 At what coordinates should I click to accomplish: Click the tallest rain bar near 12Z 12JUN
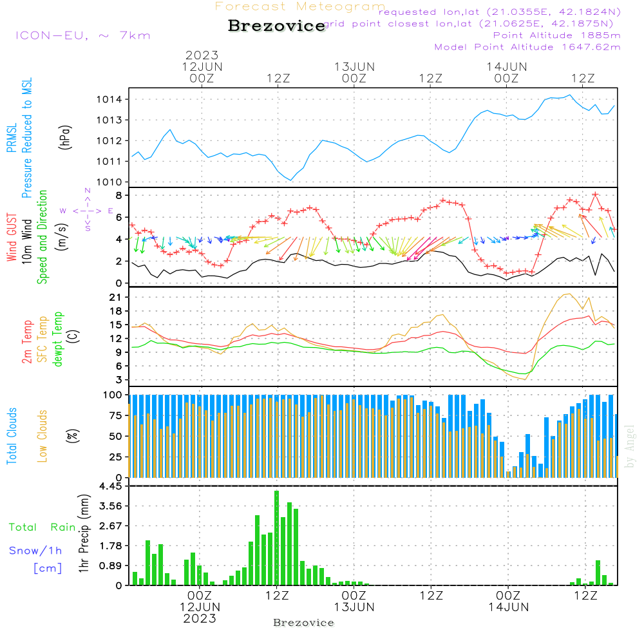click(276, 538)
